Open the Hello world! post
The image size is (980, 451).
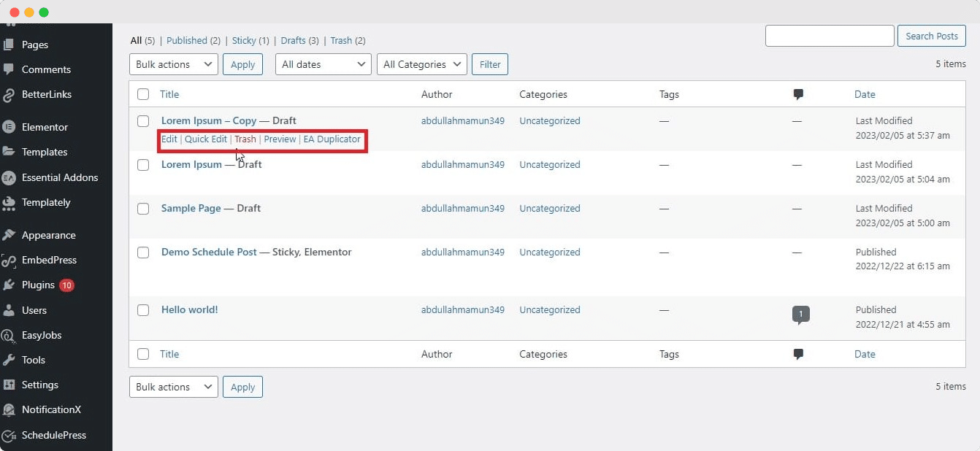coord(189,309)
